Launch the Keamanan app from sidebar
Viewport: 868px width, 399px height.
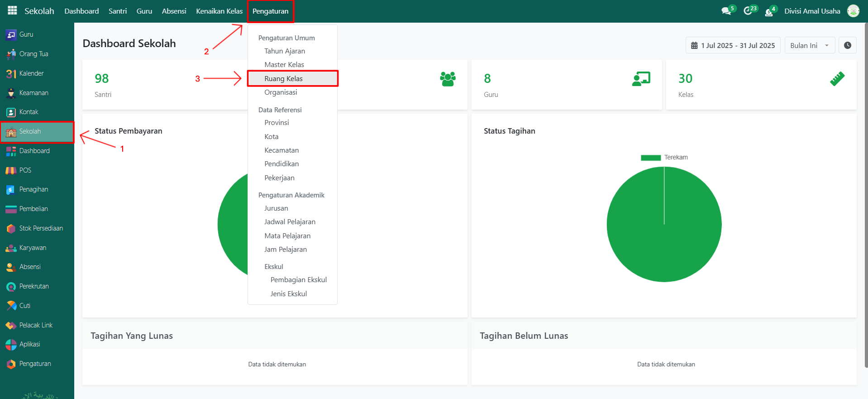pyautogui.click(x=33, y=93)
